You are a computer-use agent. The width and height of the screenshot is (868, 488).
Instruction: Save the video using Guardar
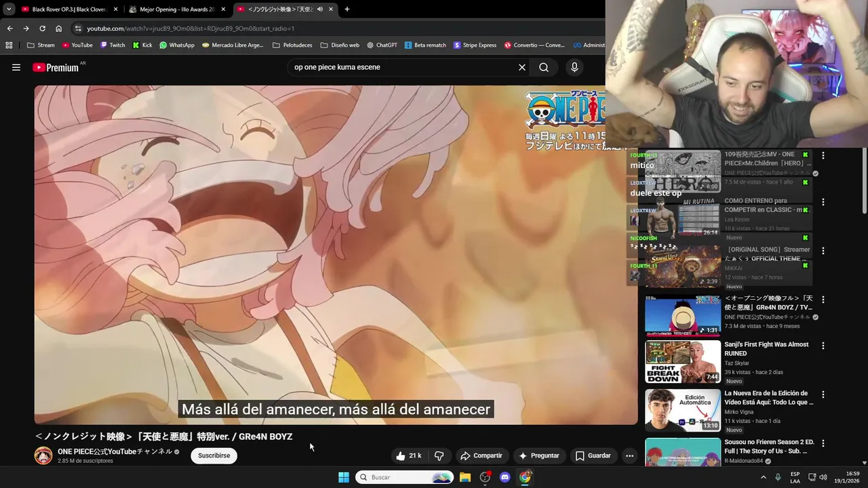coord(593,455)
